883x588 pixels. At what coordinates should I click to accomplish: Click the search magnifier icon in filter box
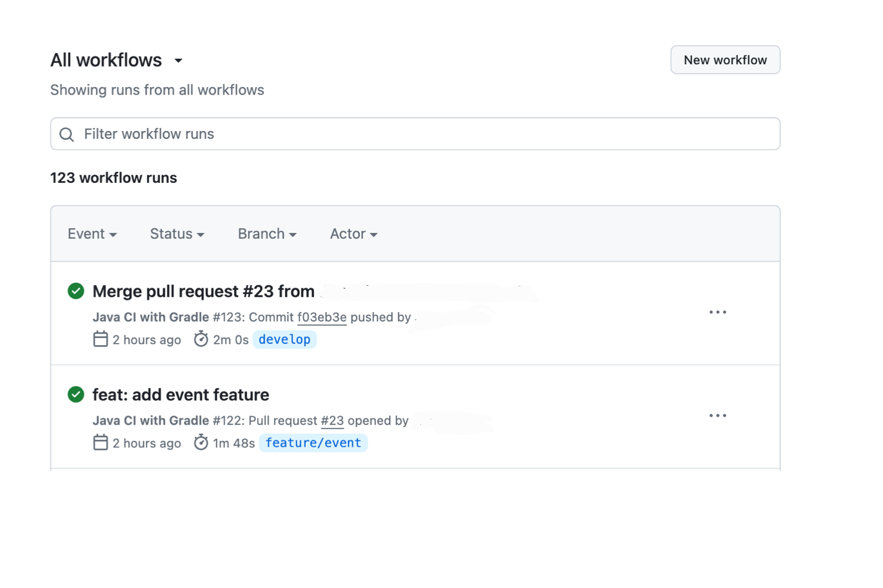67,135
